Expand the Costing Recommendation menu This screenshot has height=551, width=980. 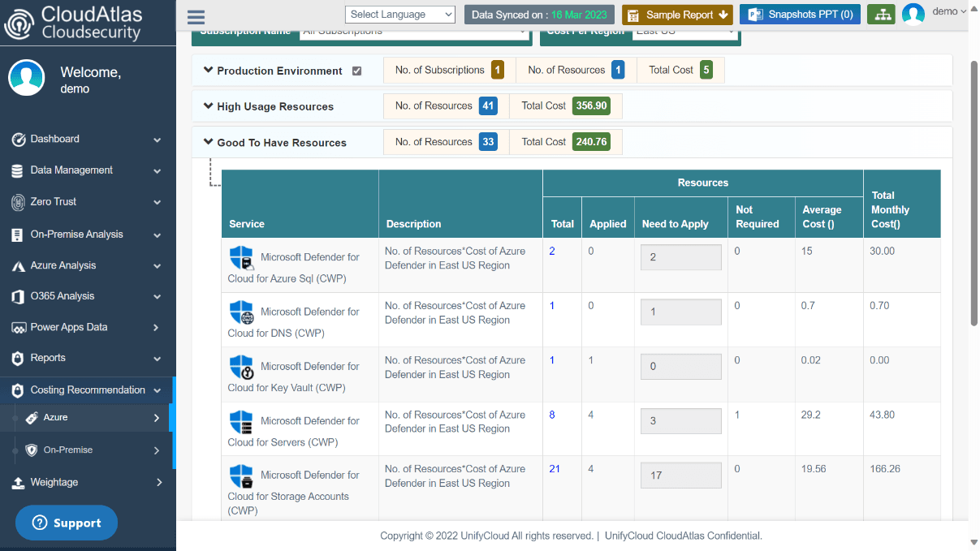(x=87, y=390)
